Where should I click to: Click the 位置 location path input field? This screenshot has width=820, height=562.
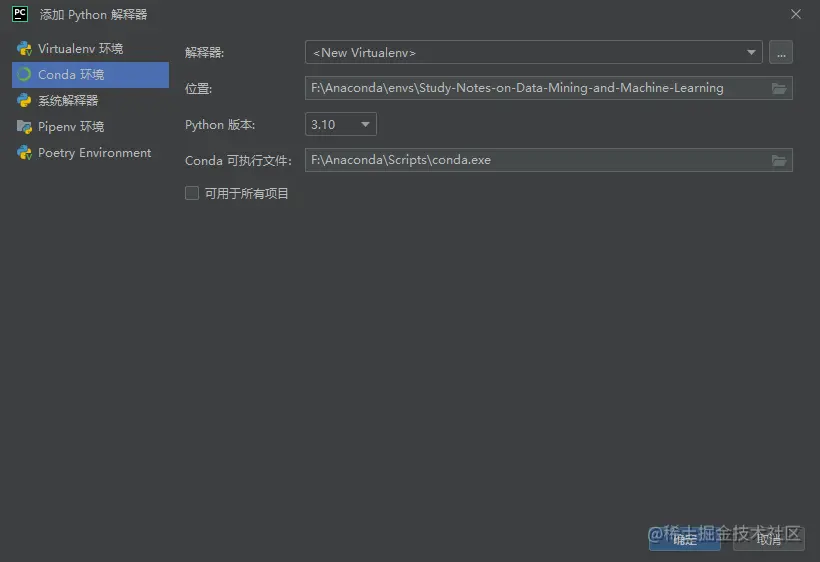point(549,88)
